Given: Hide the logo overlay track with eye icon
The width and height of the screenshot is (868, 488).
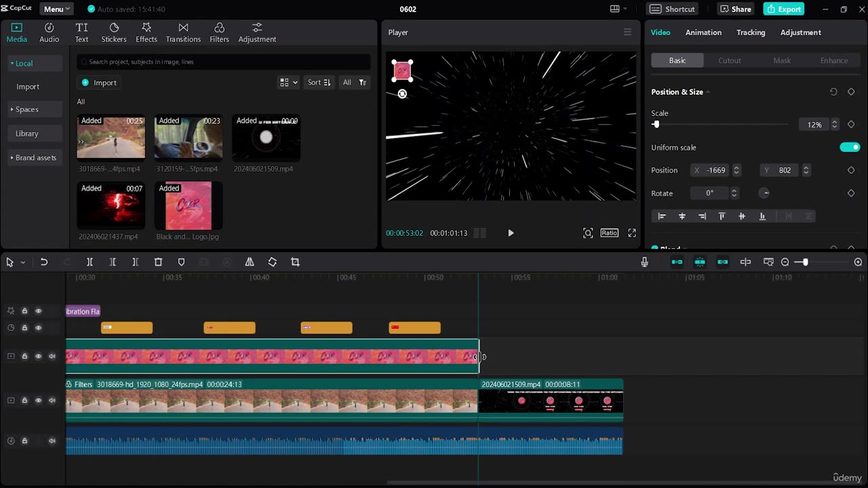Looking at the screenshot, I should pos(38,356).
